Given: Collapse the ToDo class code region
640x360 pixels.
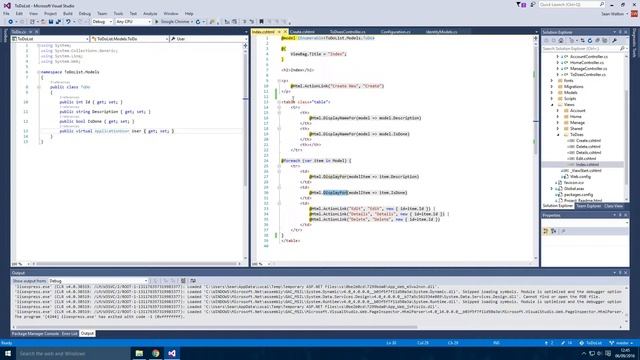Looking at the screenshot, I should [x=39, y=87].
